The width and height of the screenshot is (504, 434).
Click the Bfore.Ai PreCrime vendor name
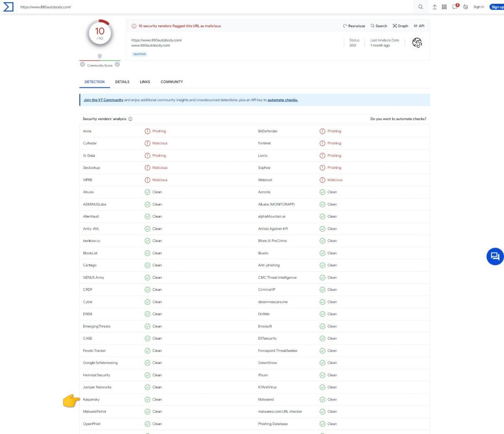[x=273, y=241]
